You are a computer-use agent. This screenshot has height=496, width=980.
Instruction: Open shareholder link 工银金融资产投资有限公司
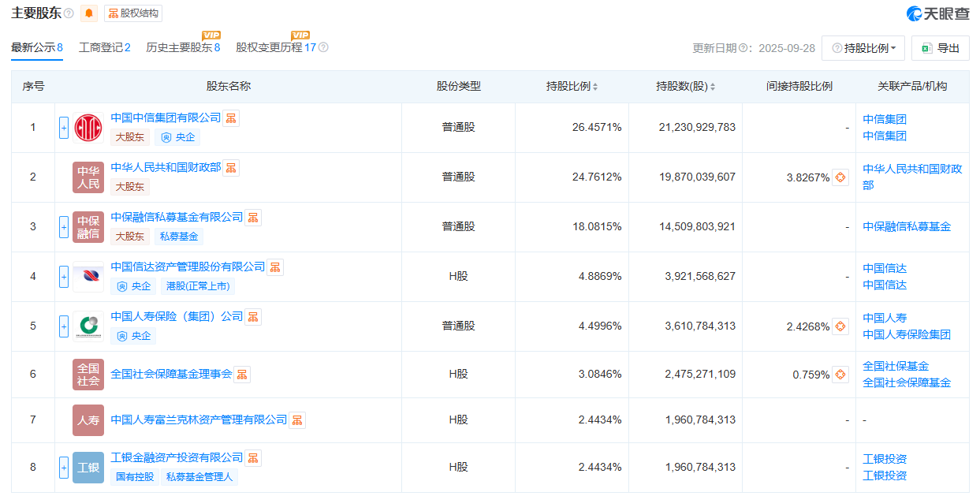(177, 457)
